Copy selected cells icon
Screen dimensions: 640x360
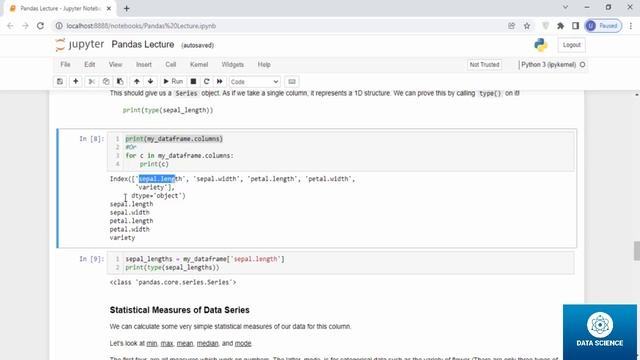106,82
